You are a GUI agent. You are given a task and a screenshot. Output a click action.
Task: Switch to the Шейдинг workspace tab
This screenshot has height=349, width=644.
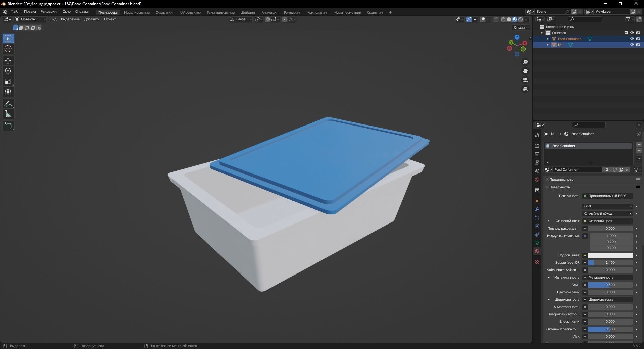(x=248, y=12)
